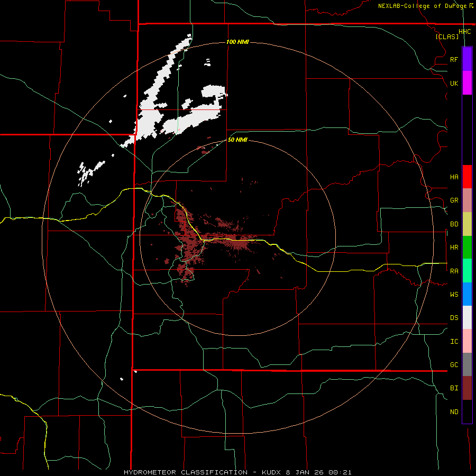Click the "HHC" product code text
Screen dimensions: 476x476
(464, 32)
